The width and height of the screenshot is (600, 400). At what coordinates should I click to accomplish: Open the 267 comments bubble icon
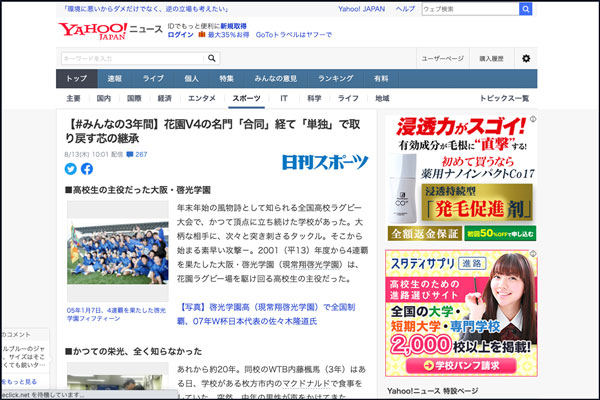(129, 155)
